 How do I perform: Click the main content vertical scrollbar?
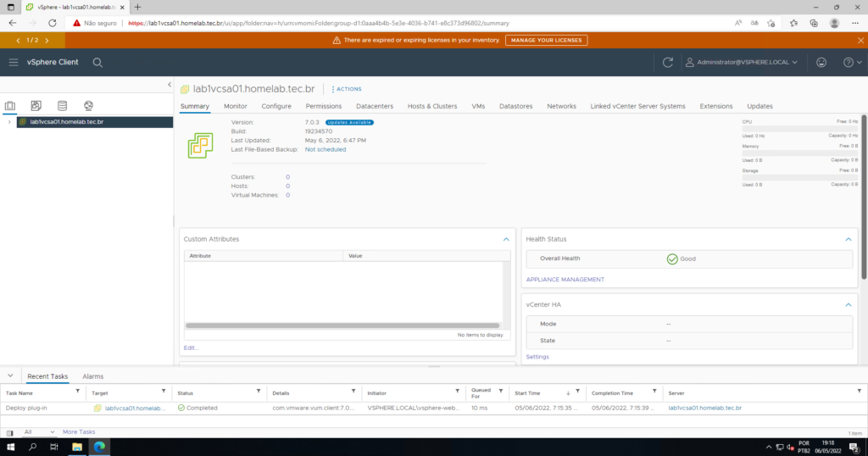[864, 197]
